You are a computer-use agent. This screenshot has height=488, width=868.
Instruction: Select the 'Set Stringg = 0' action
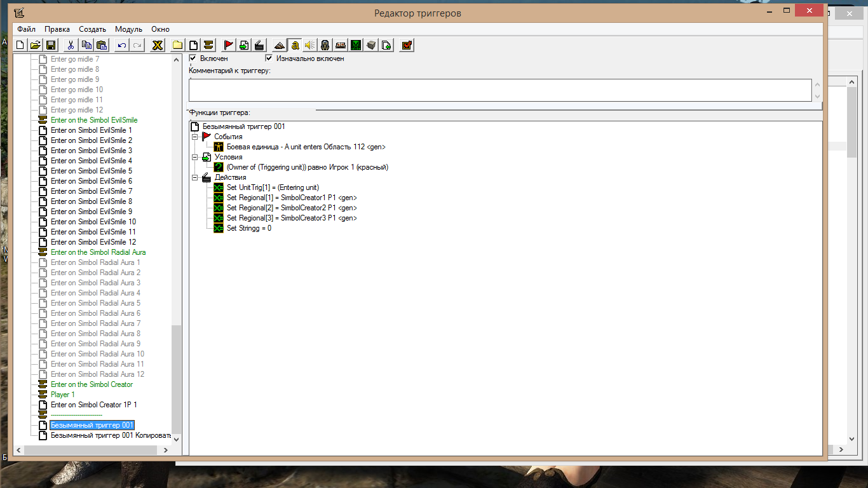click(249, 228)
